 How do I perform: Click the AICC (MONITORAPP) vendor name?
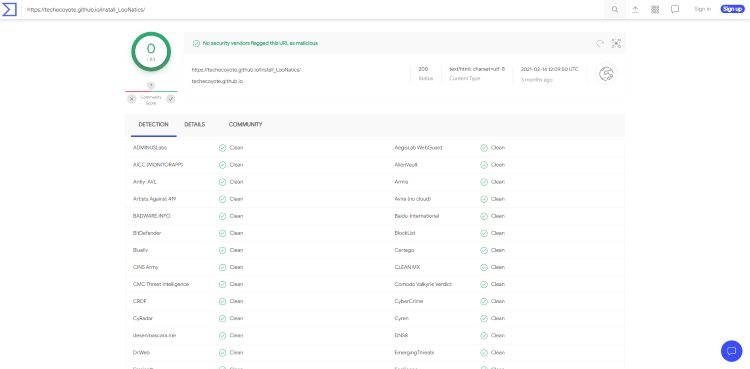click(x=158, y=165)
